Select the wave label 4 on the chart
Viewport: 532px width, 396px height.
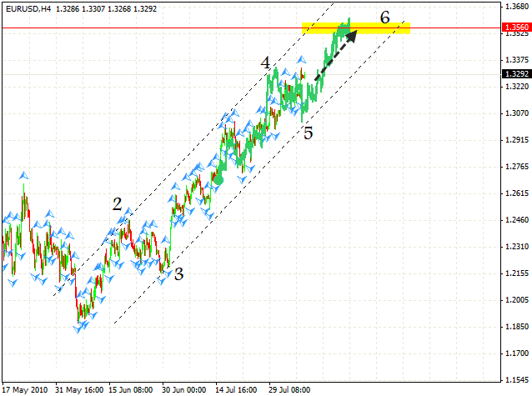pos(265,63)
